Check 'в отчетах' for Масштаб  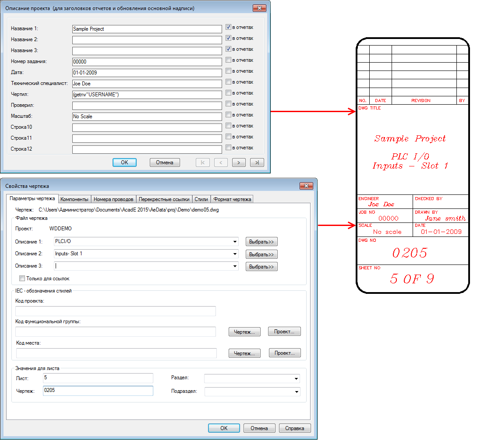point(229,115)
